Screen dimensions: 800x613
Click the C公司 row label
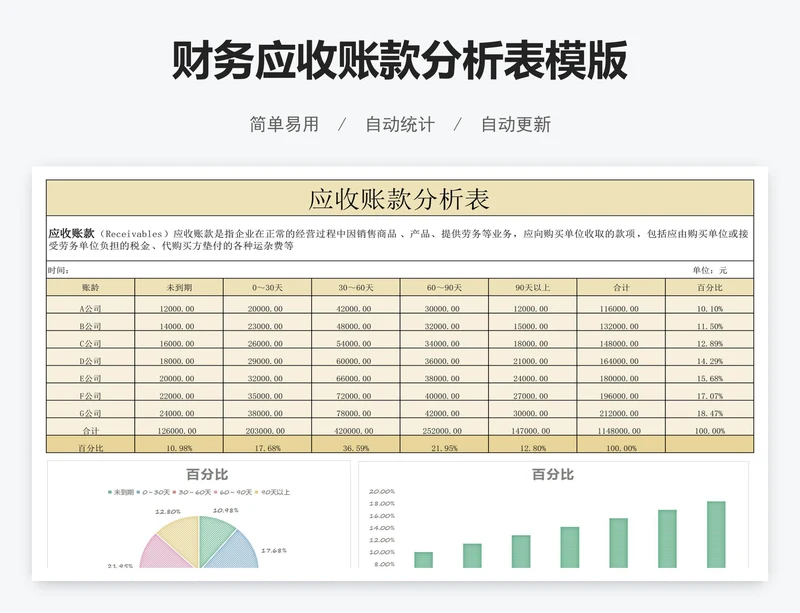[x=90, y=344]
